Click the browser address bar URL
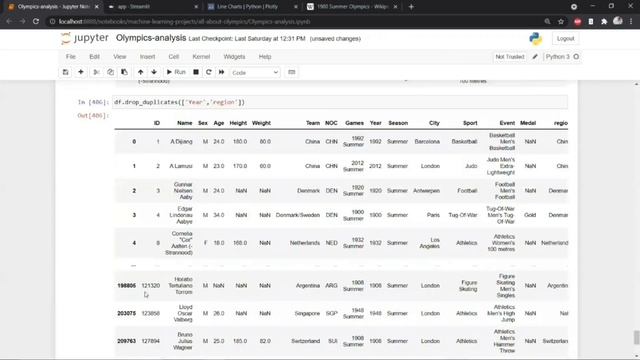This screenshot has width=640, height=360. coord(184,22)
